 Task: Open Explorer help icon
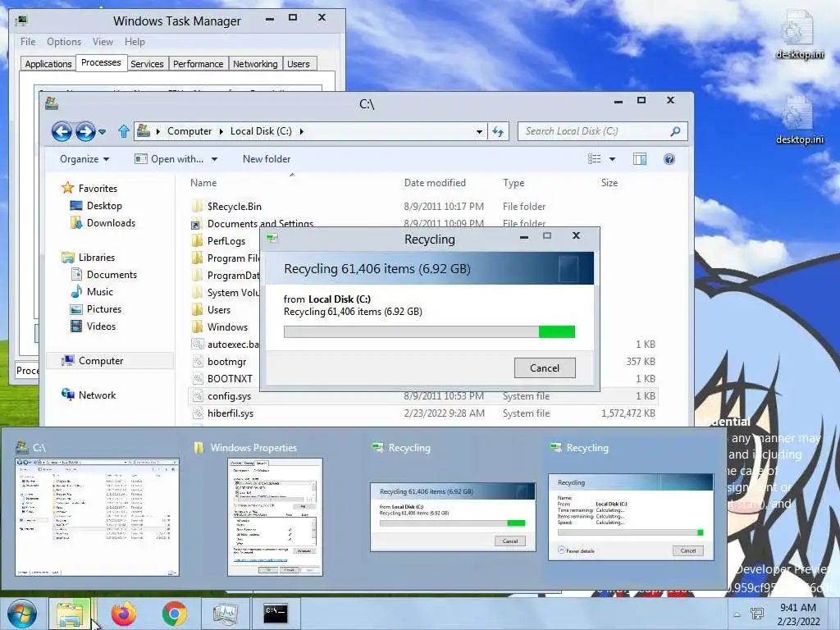(x=669, y=159)
